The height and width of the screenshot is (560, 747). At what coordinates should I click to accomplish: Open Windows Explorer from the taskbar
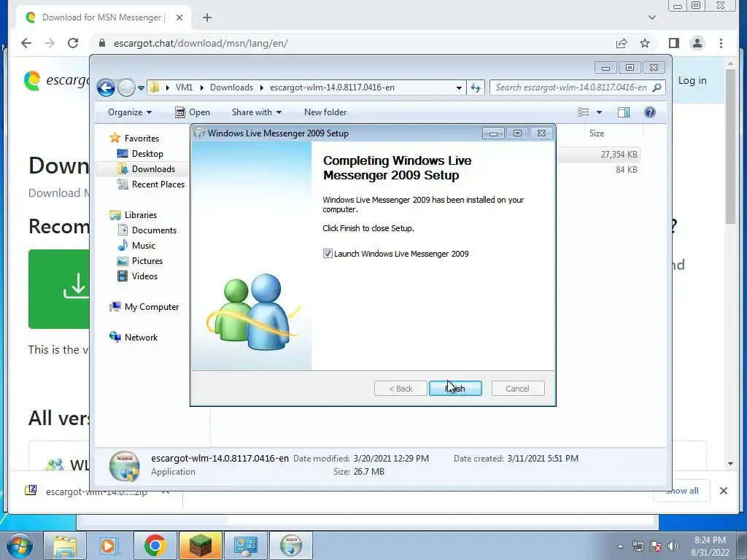(x=65, y=545)
